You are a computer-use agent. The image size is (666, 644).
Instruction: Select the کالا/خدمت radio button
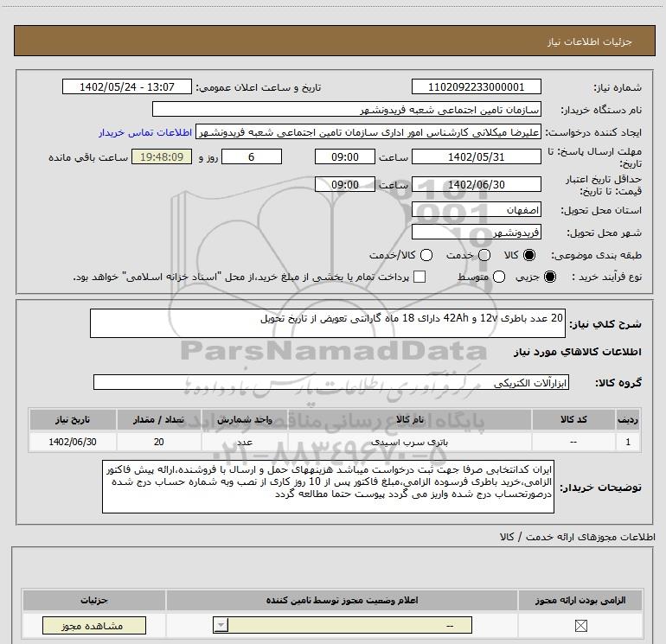click(426, 255)
